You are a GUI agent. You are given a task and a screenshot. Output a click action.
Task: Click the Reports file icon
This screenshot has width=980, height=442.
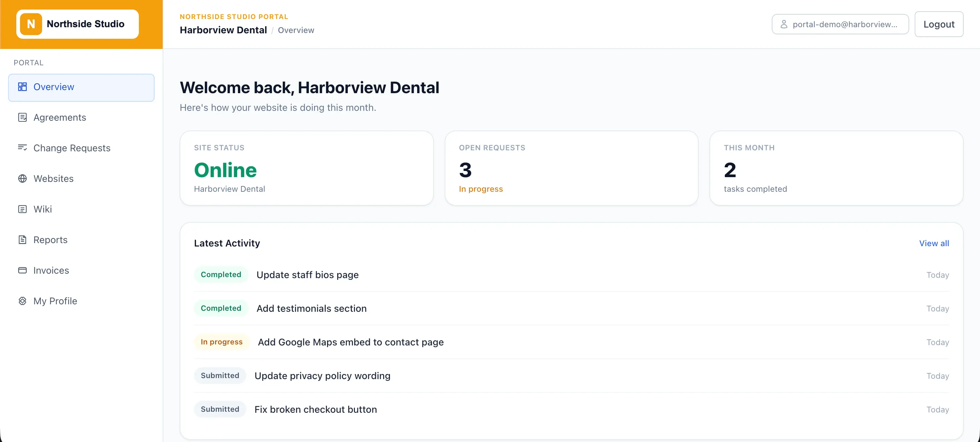point(22,240)
